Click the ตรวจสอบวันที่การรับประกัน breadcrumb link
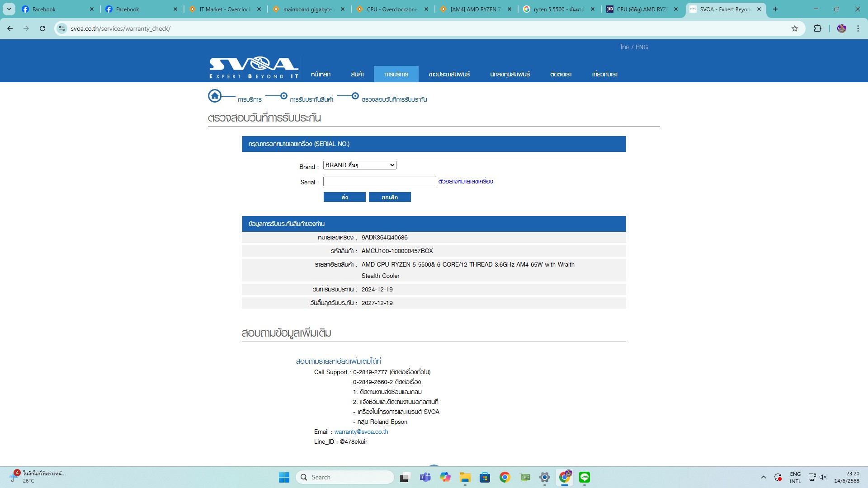 click(x=394, y=99)
